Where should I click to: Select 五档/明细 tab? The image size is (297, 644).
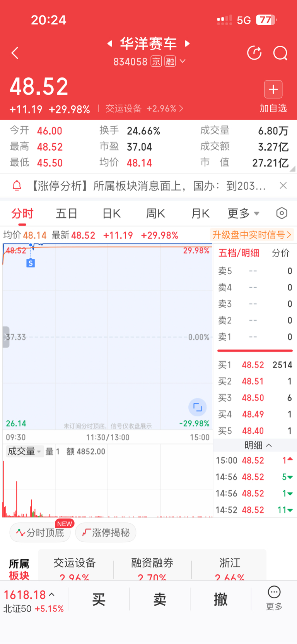[239, 253]
